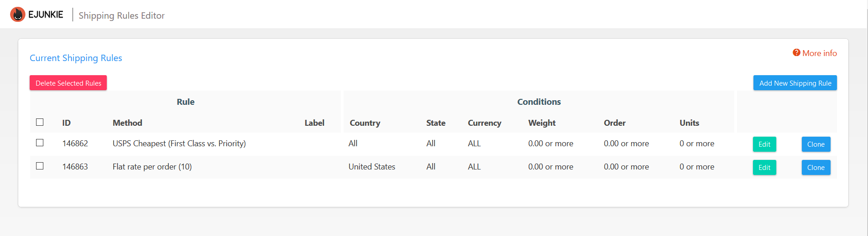This screenshot has height=236, width=868.
Task: Check the box for rule 146863
Action: 40,166
